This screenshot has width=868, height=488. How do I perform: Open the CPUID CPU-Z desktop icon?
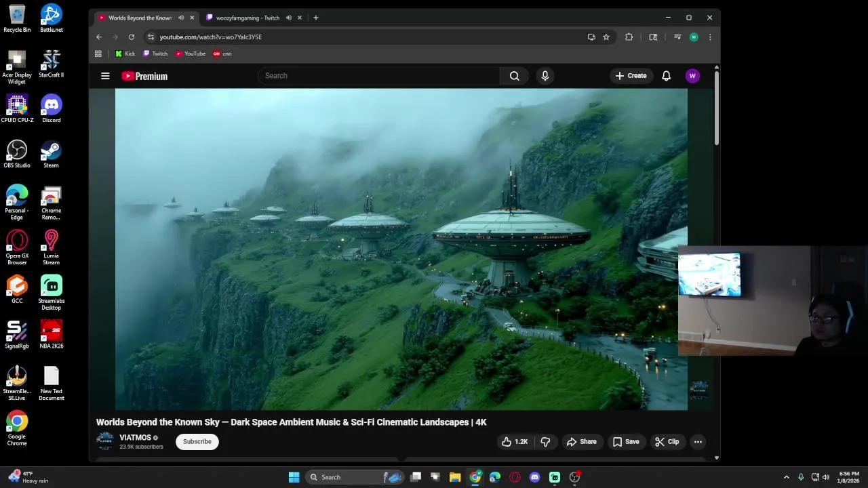(x=17, y=108)
